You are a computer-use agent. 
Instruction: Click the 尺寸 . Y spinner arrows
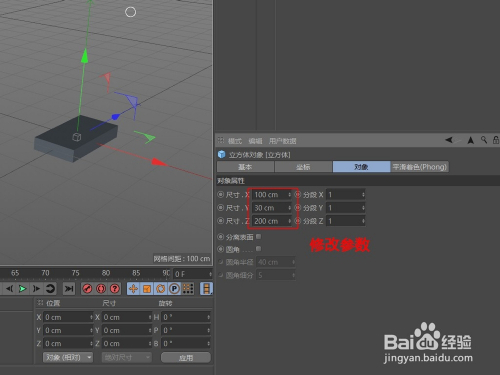click(x=289, y=208)
